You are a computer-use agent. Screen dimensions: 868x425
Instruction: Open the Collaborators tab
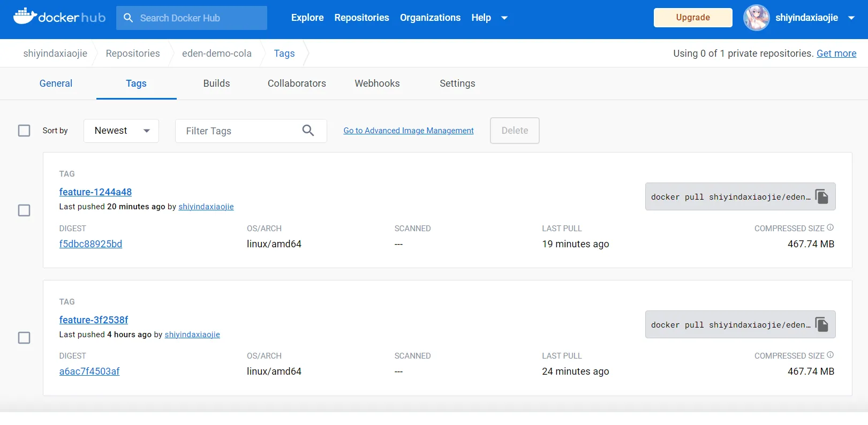click(297, 84)
